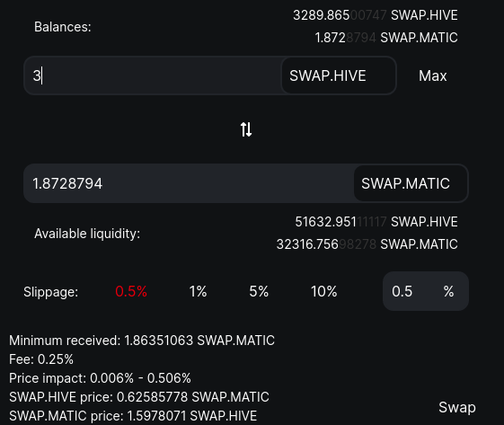Select the 0.5% slippage option
Screen dimensions: 504x425
(131, 292)
